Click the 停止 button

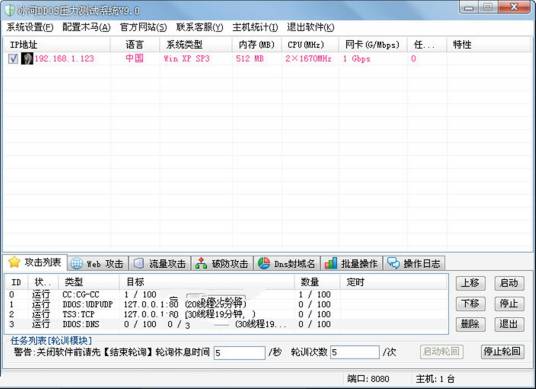tap(509, 303)
